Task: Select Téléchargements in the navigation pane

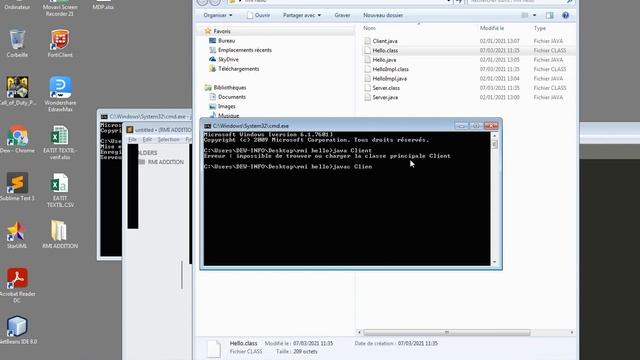Action: [x=238, y=69]
